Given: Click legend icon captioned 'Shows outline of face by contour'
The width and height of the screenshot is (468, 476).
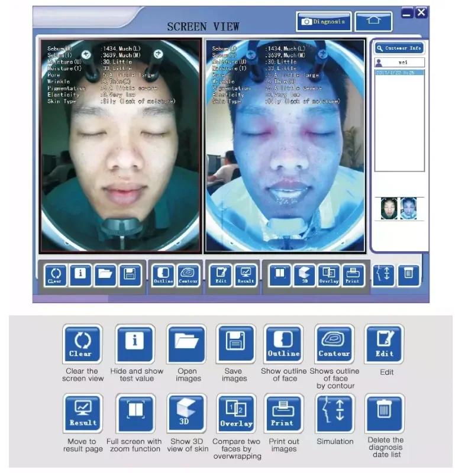Looking at the screenshot, I should [x=334, y=344].
